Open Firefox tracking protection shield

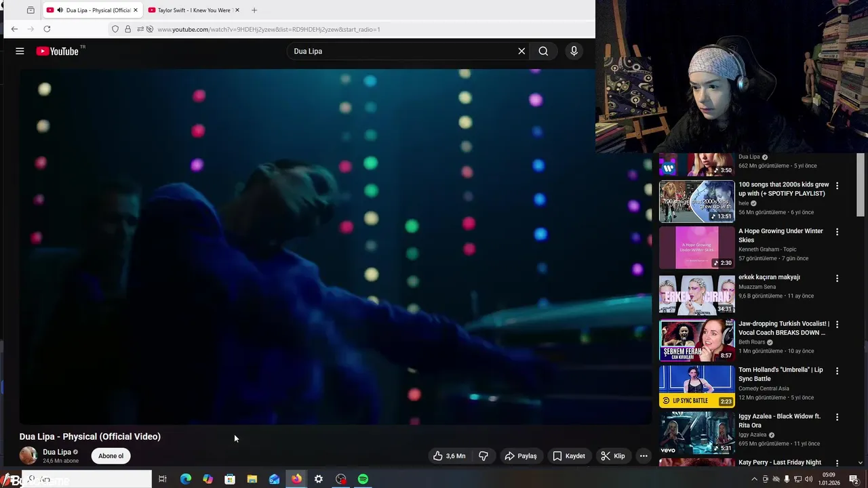tap(115, 29)
